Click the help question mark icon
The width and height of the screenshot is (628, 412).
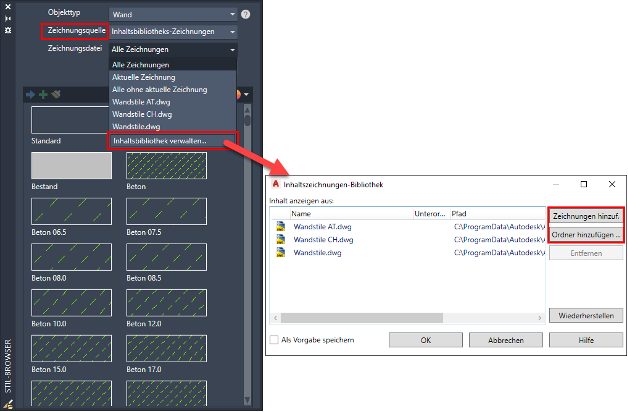245,15
